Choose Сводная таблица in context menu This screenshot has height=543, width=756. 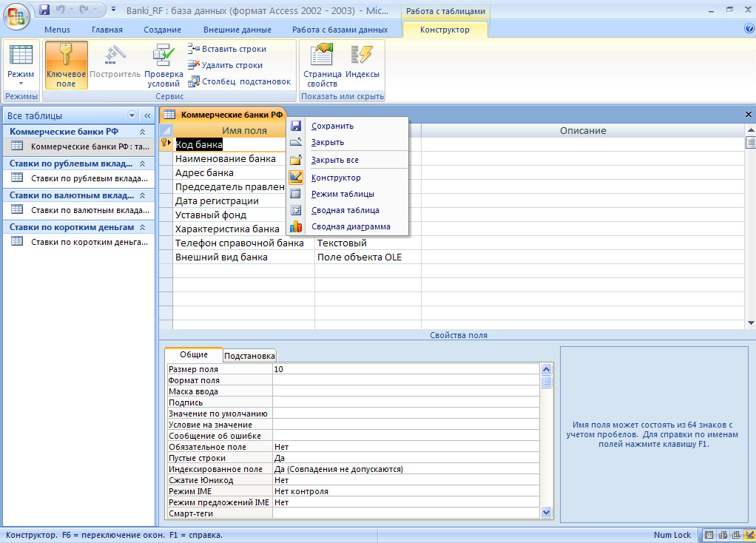pos(347,210)
